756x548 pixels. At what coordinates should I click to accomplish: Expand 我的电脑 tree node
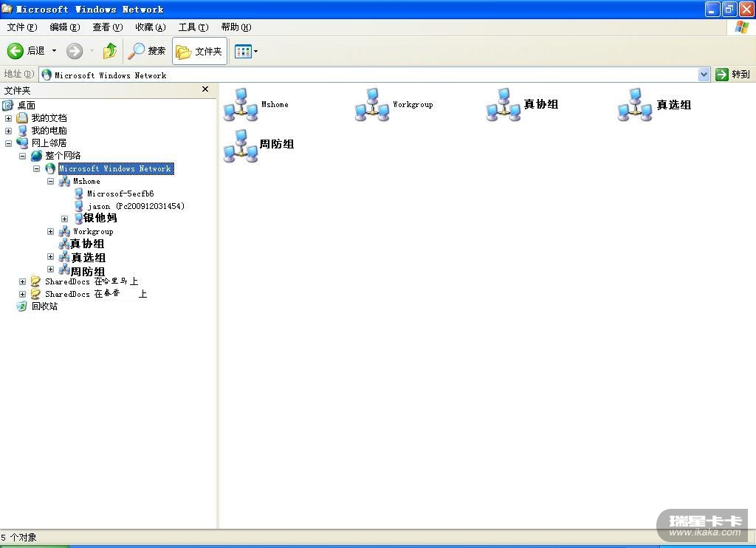[8, 131]
